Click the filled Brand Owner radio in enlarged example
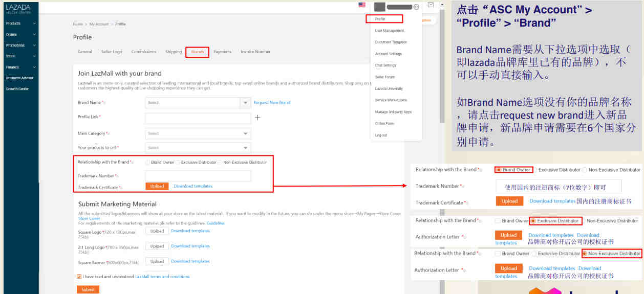The image size is (644, 294). (499, 170)
